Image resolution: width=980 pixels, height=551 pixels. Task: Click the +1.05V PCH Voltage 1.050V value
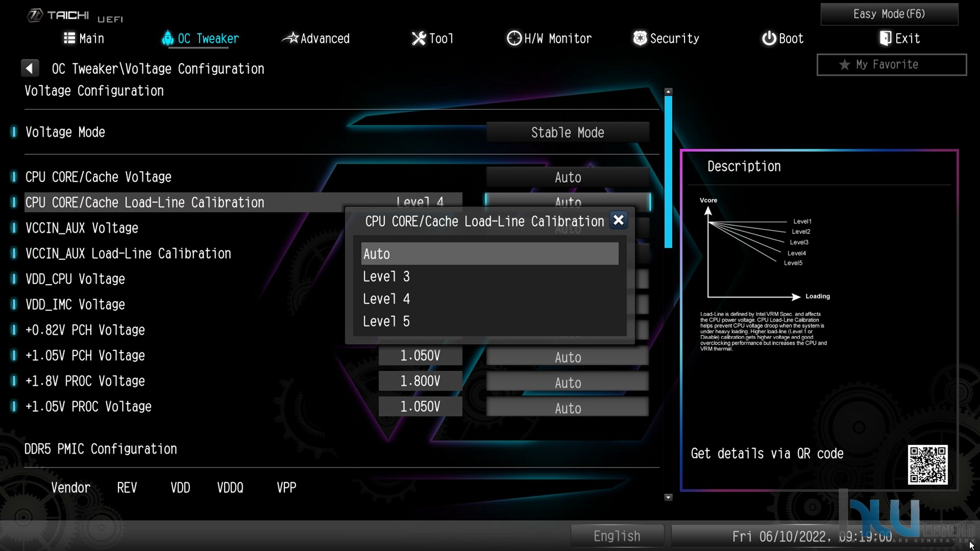point(420,356)
